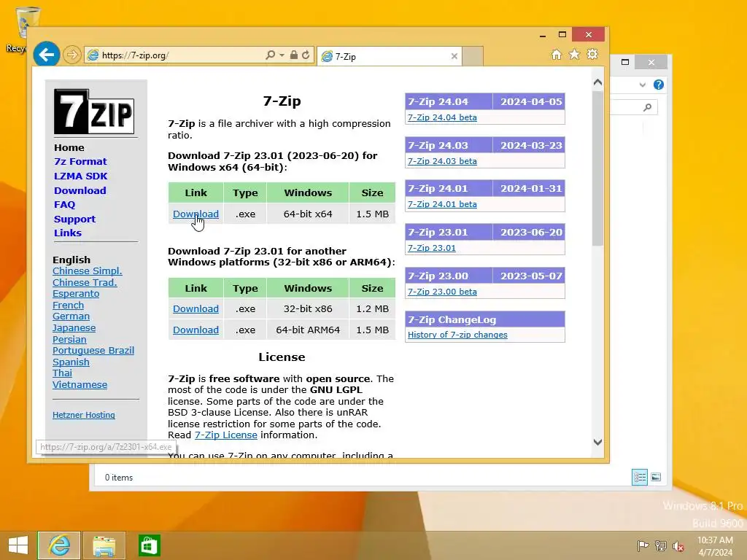The width and height of the screenshot is (747, 560).
Task: Click the scrollbar down arrow in the browser
Action: 597,442
